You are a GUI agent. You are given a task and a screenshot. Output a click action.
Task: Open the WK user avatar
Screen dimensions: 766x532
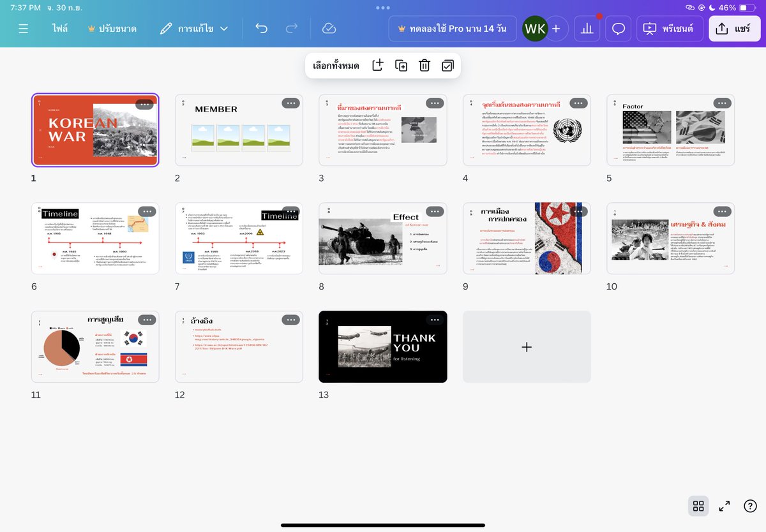tap(535, 29)
